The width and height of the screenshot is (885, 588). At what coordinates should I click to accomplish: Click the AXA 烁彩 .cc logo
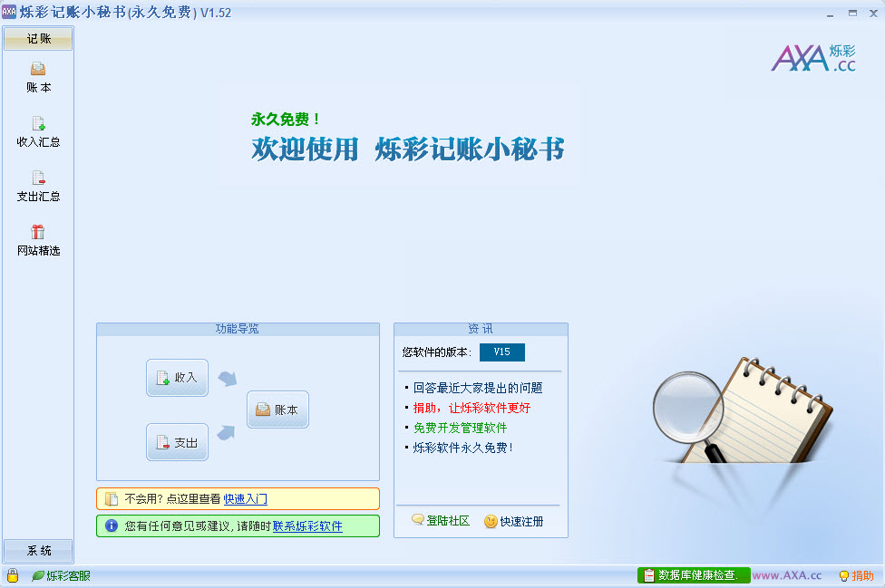pyautogui.click(x=813, y=58)
